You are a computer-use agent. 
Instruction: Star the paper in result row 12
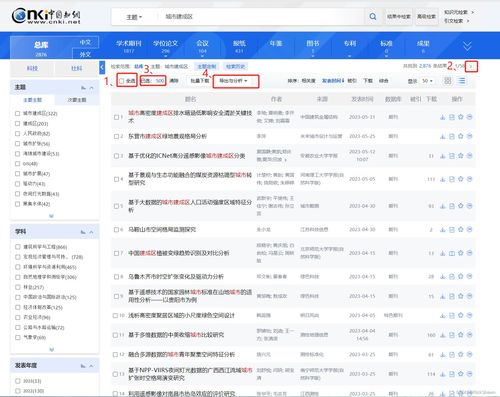pyautogui.click(x=461, y=354)
